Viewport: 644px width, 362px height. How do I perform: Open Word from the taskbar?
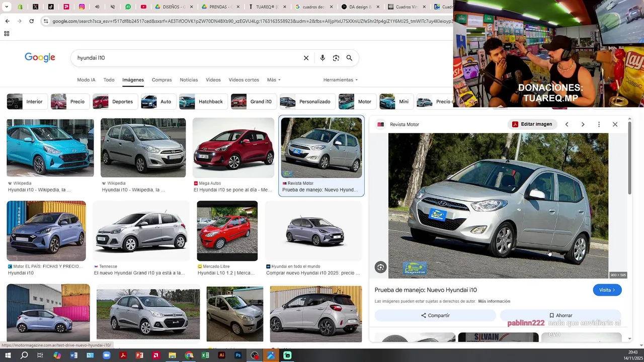(74, 355)
